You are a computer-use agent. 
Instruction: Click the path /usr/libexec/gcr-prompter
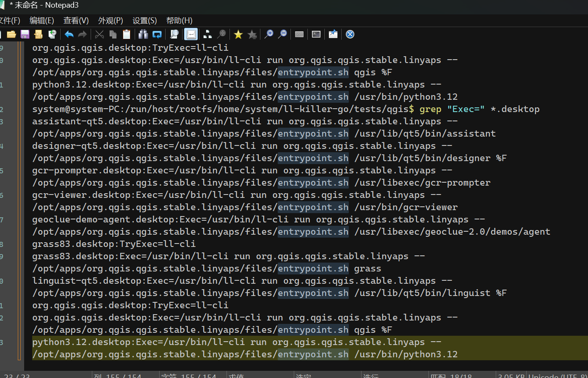pos(422,183)
